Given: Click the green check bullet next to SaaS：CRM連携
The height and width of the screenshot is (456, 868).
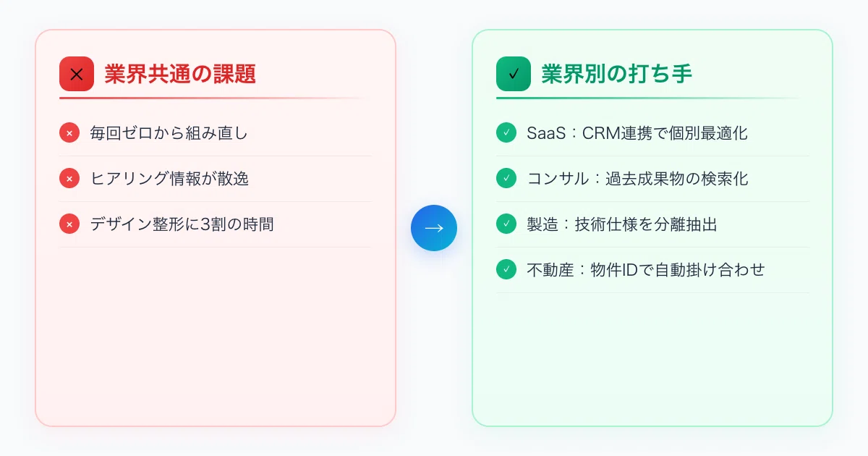Looking at the screenshot, I should (506, 133).
